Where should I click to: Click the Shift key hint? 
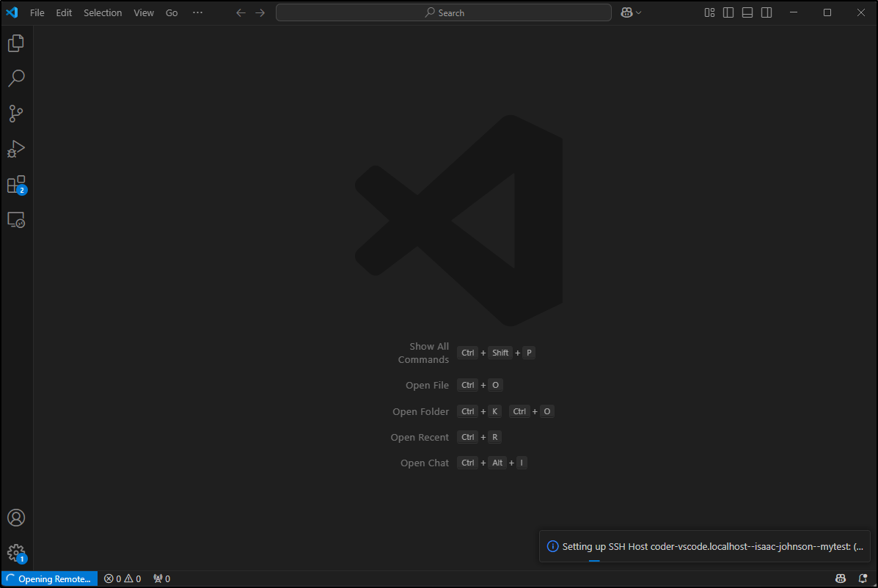tap(500, 353)
